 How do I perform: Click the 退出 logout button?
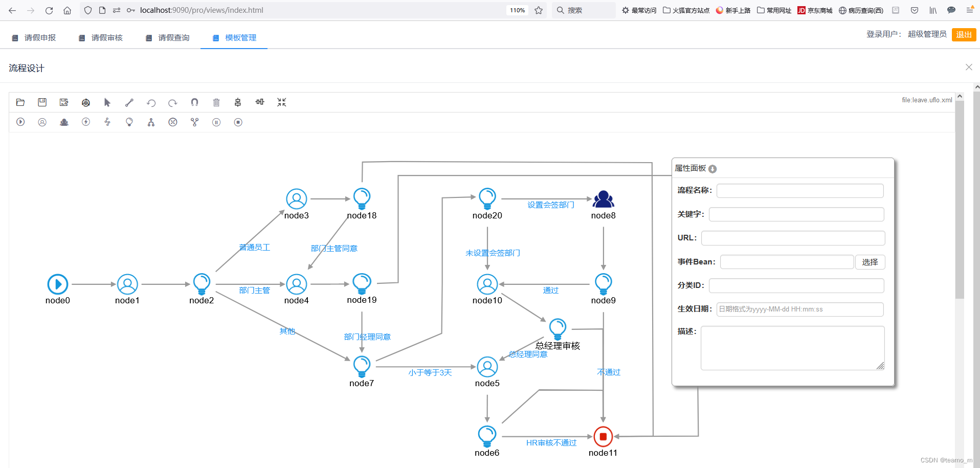pyautogui.click(x=964, y=34)
